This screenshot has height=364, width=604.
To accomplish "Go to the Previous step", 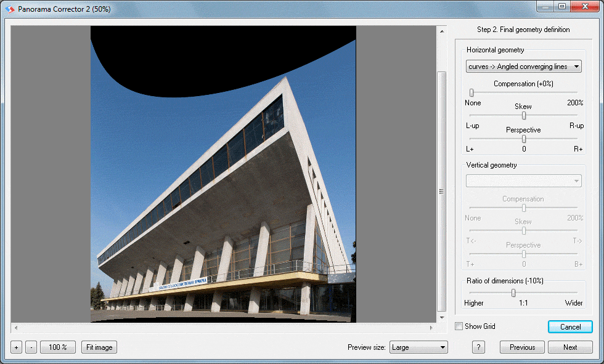I will point(522,347).
